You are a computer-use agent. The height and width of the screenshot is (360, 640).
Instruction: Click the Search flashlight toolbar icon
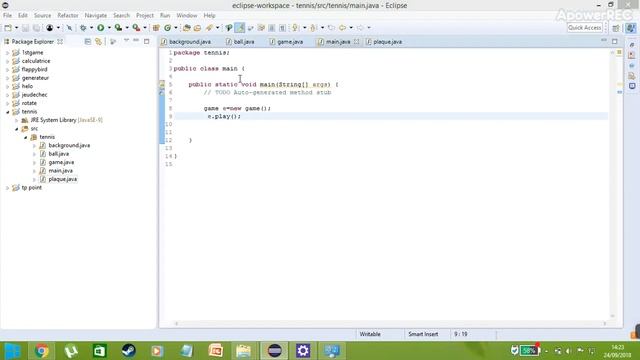click(x=209, y=28)
